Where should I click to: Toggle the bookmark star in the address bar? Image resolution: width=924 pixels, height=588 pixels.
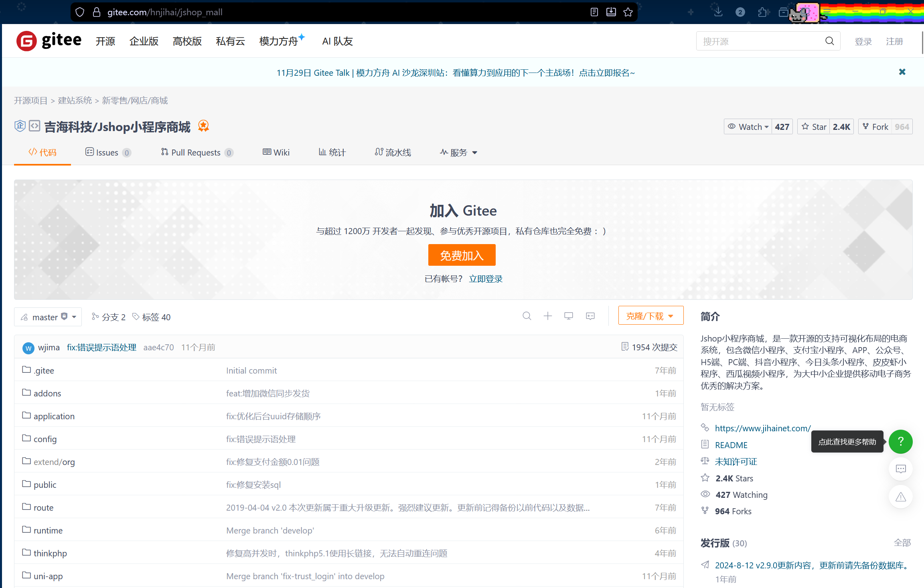628,12
